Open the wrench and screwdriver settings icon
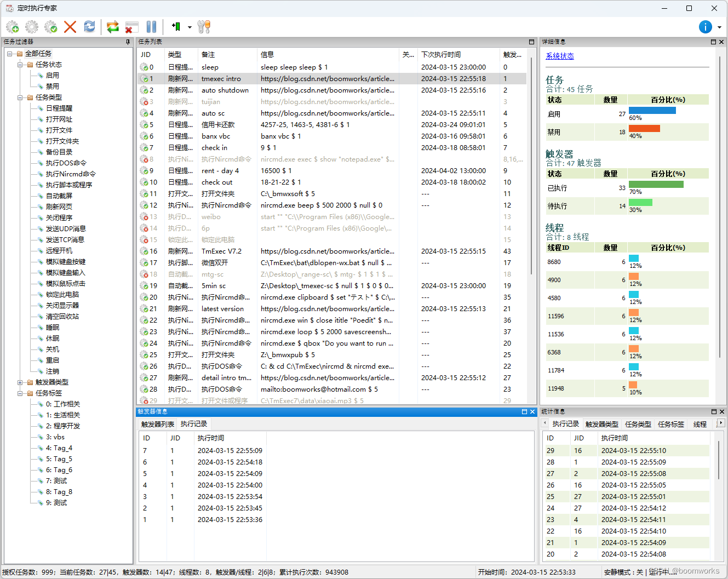 coord(204,27)
